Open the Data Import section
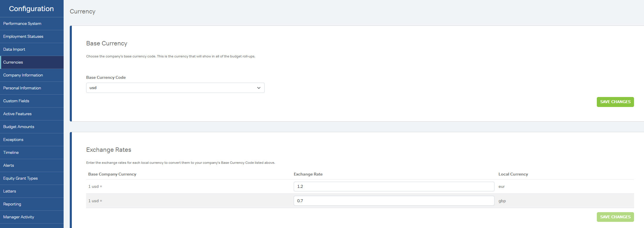Screen dimensions: 644x228 pyautogui.click(x=14, y=50)
